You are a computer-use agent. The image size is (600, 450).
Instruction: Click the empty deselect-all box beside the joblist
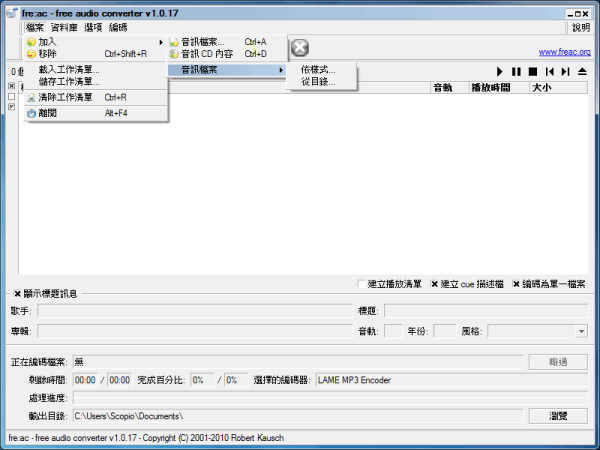11,96
